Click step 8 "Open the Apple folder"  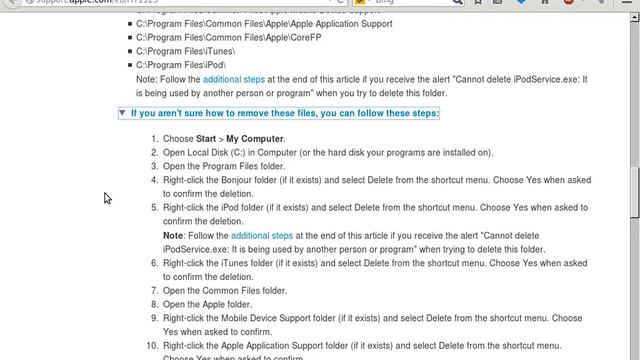(207, 304)
